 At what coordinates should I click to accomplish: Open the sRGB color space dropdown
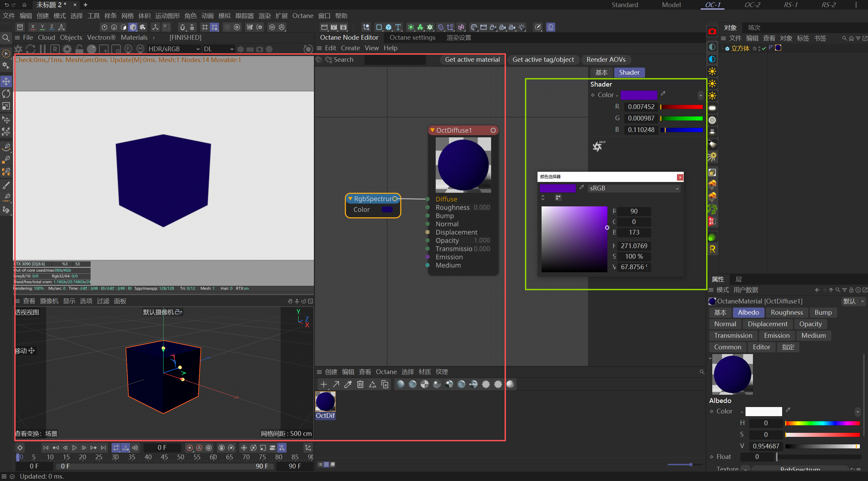(x=634, y=188)
